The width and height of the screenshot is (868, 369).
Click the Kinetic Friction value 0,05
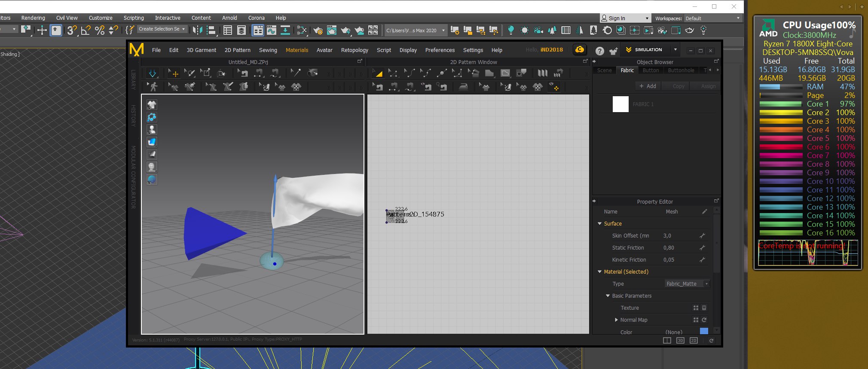tap(669, 260)
